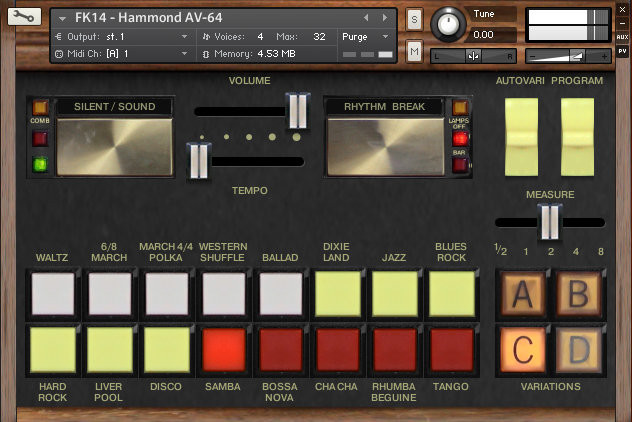Screen dimensions: 632x422
Task: Solo the instrument with S button
Action: (x=414, y=20)
